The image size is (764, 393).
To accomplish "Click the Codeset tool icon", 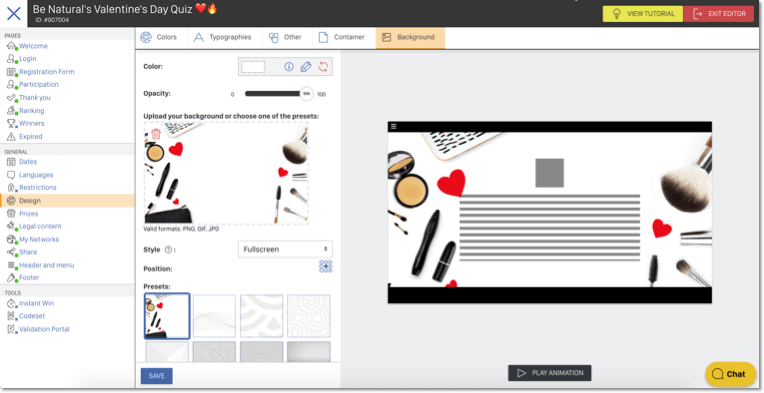I will click(11, 316).
